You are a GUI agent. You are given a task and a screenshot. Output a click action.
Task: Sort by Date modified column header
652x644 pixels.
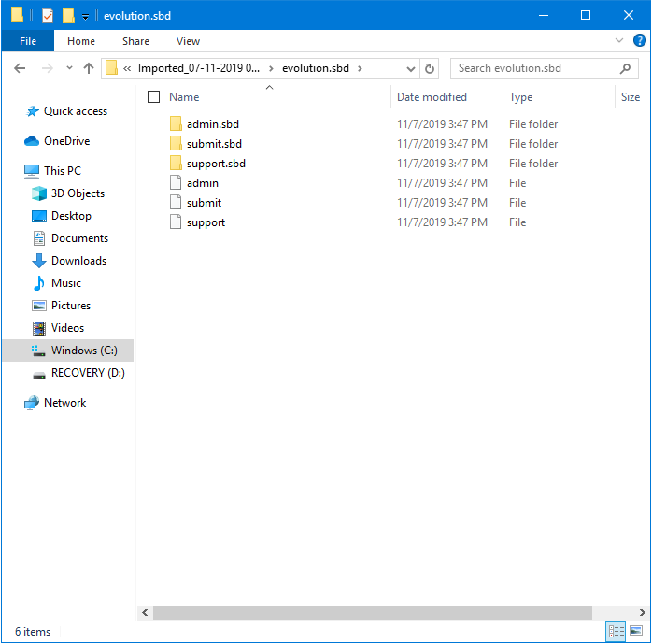pyautogui.click(x=432, y=97)
